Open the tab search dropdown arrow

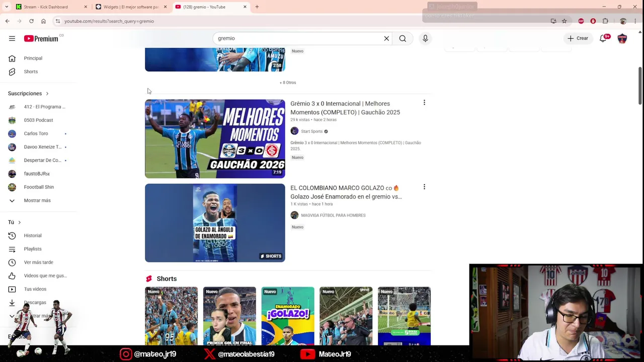[x=7, y=7]
